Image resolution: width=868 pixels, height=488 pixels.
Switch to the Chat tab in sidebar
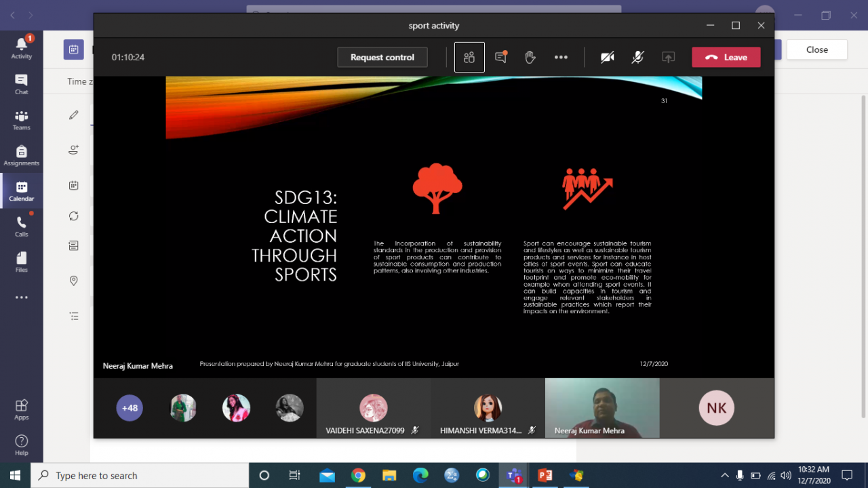pos(21,84)
